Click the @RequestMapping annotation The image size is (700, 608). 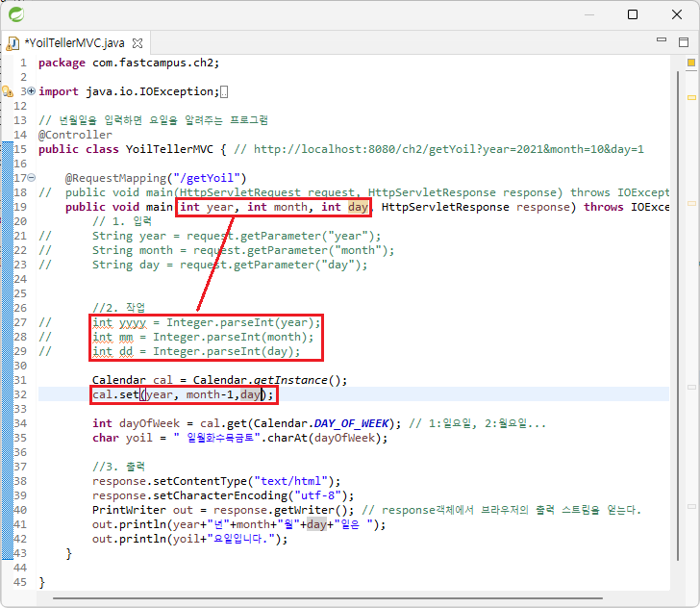(115, 178)
